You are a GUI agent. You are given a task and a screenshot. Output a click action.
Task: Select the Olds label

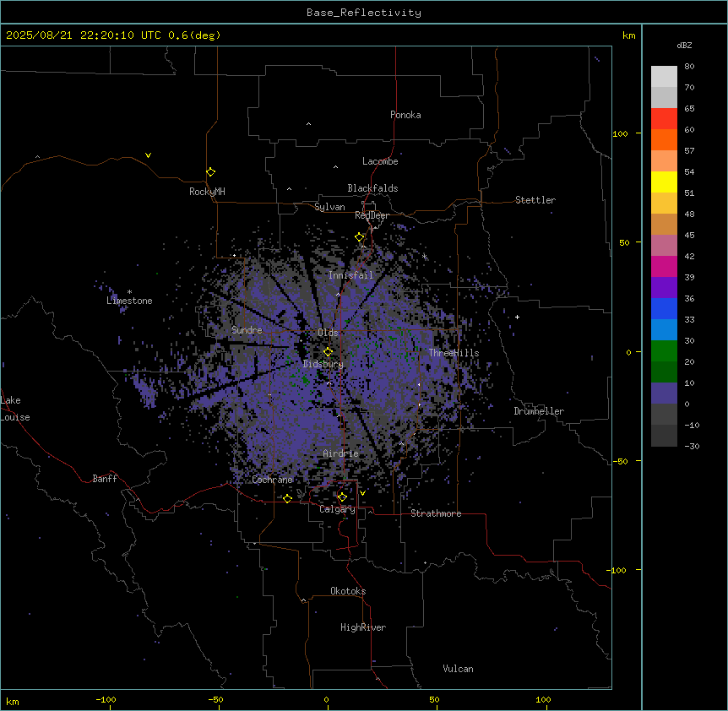pyautogui.click(x=328, y=333)
